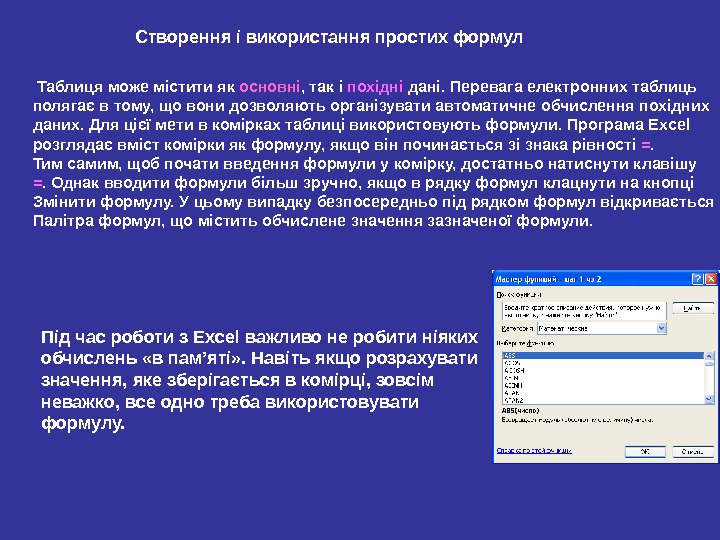
Task: Click the slide title "Створення і використання простих формул"
Action: (329, 37)
